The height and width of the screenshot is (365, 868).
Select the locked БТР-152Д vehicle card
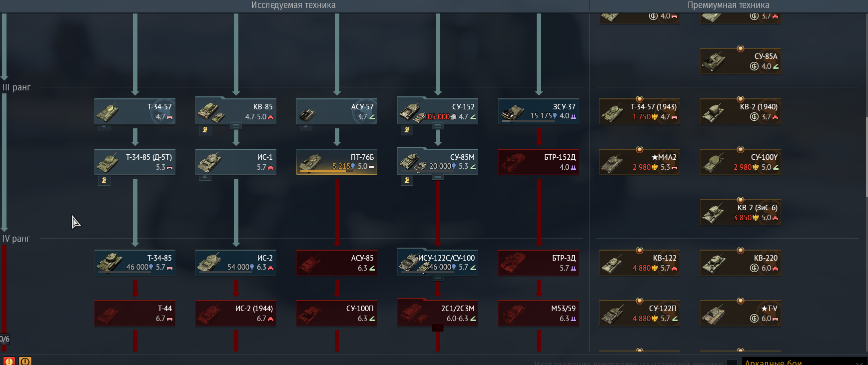click(x=539, y=162)
